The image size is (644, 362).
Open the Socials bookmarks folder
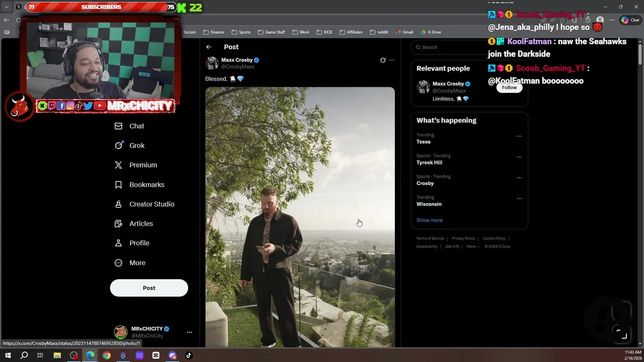(189, 32)
